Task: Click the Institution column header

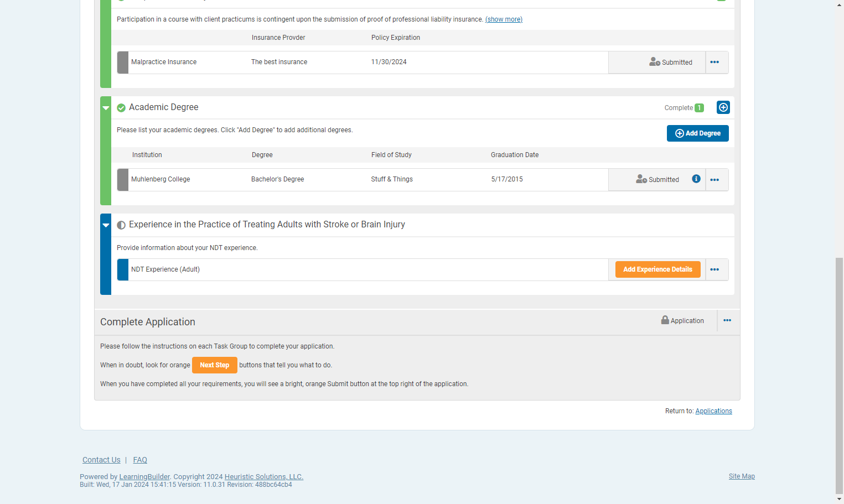Action: point(147,155)
